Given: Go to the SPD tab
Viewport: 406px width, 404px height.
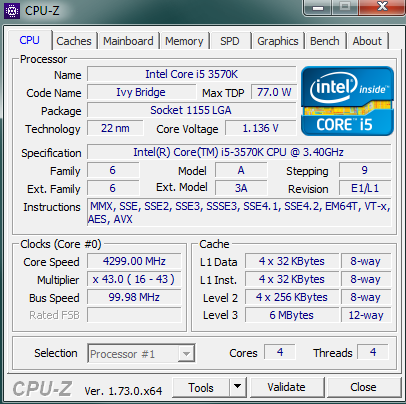Looking at the screenshot, I should coord(230,41).
